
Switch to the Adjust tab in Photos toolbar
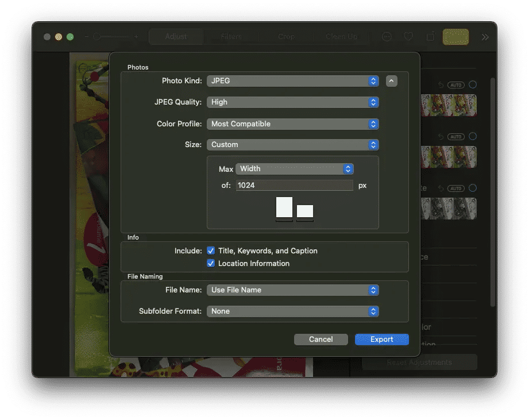pos(176,36)
